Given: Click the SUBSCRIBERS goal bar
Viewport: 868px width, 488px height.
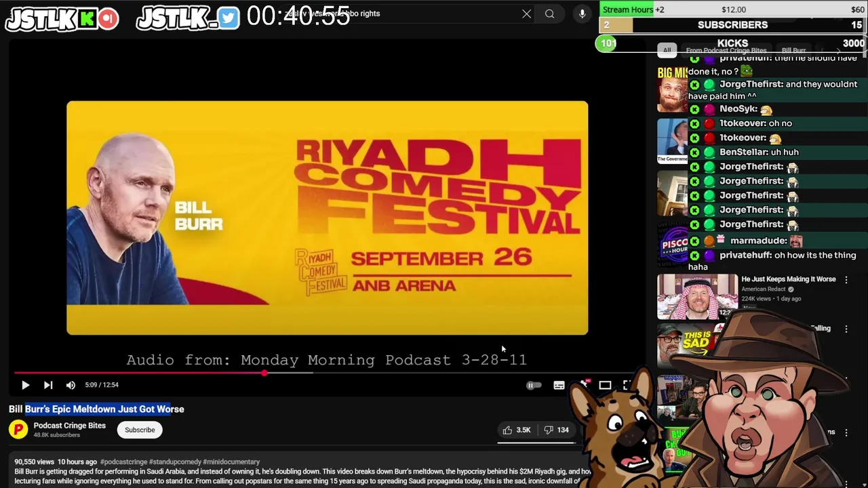Looking at the screenshot, I should coord(733,25).
